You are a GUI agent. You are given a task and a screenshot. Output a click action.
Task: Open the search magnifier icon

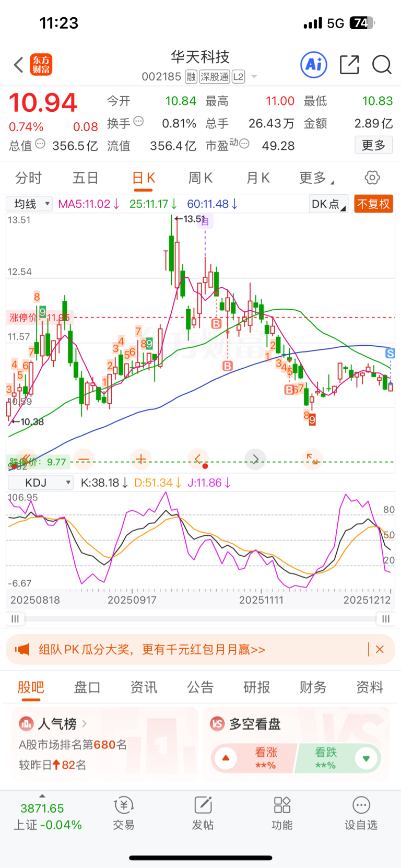click(382, 65)
